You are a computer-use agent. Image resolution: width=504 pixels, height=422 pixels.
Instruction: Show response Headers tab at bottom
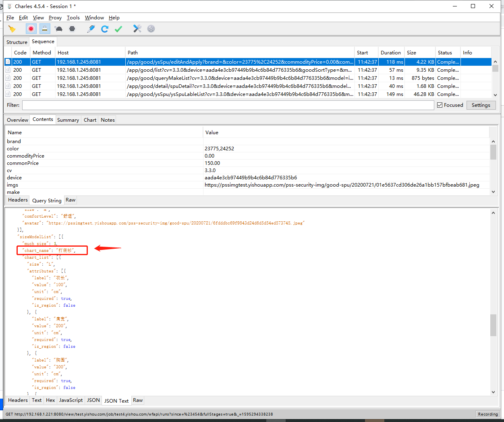pos(18,400)
